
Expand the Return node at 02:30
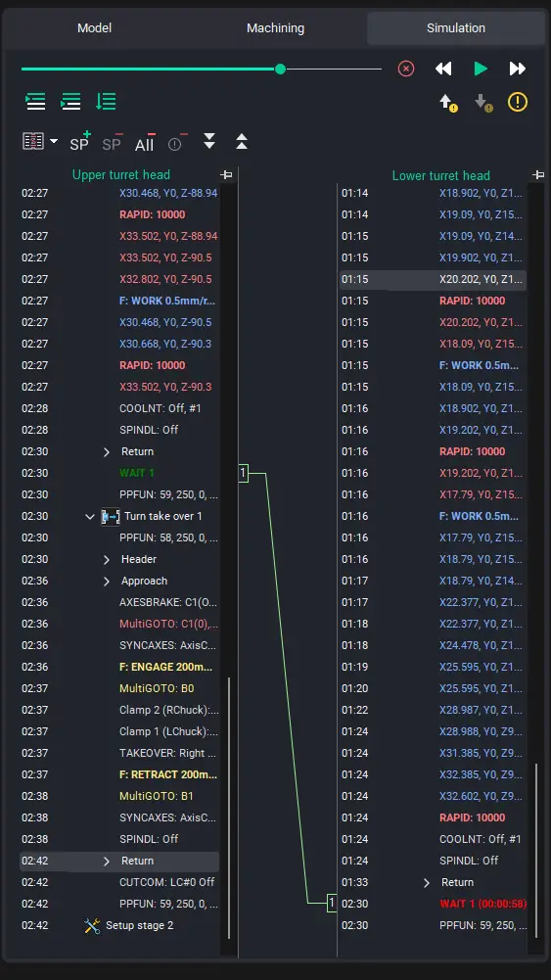[x=107, y=452]
